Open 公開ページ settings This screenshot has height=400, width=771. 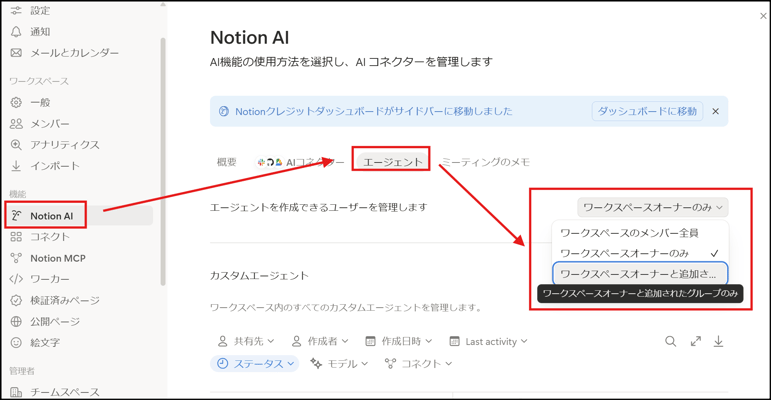click(x=45, y=321)
